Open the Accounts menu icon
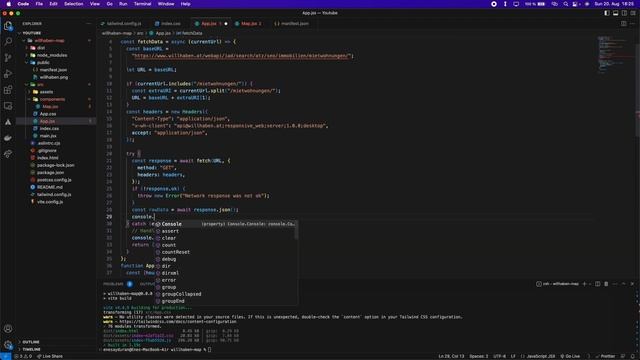The height and width of the screenshot is (360, 640). tap(8, 329)
